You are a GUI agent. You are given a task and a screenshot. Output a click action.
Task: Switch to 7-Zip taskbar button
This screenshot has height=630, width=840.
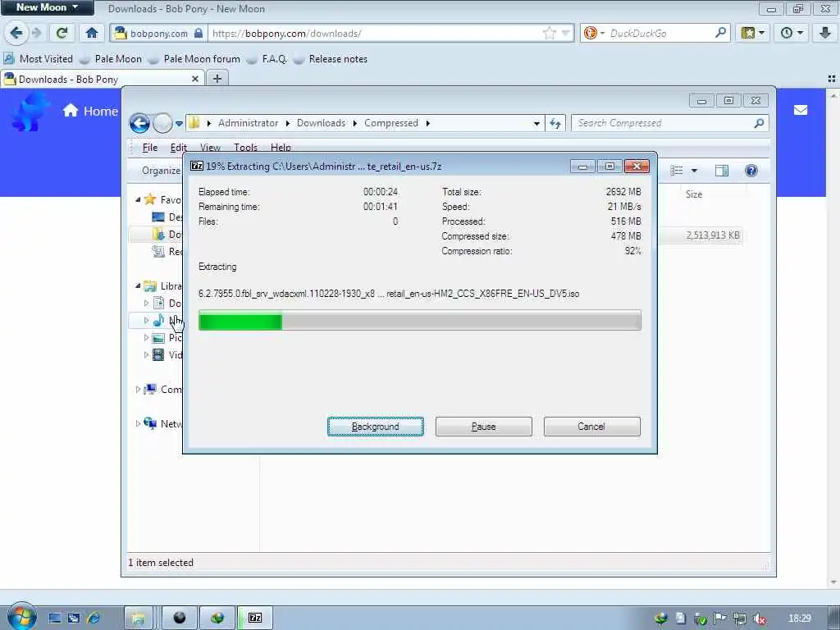256,618
